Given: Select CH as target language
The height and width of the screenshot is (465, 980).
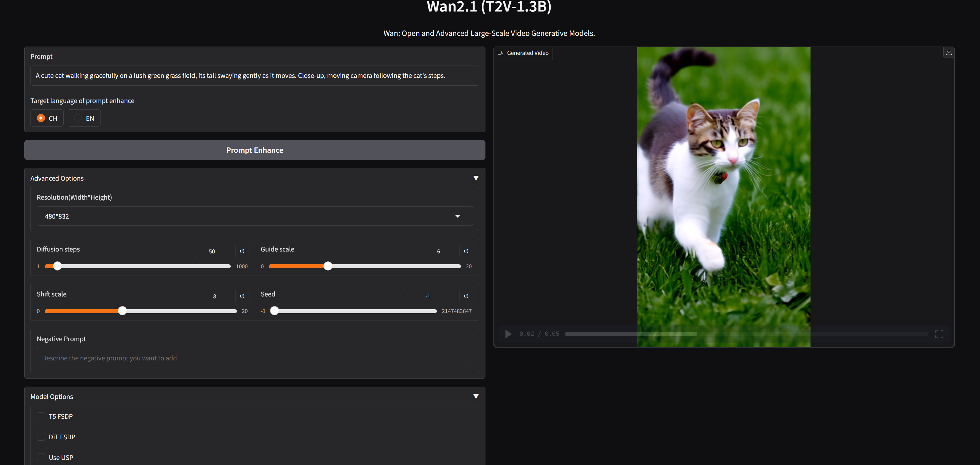Looking at the screenshot, I should pyautogui.click(x=41, y=119).
